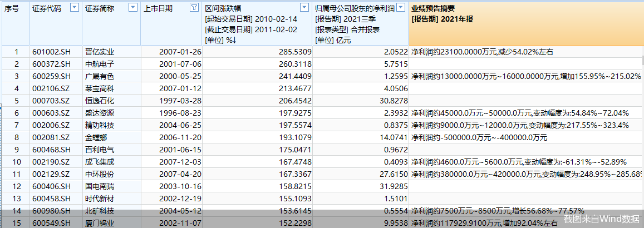
Task: Click the stock name 盛达资源
Action: coord(100,113)
